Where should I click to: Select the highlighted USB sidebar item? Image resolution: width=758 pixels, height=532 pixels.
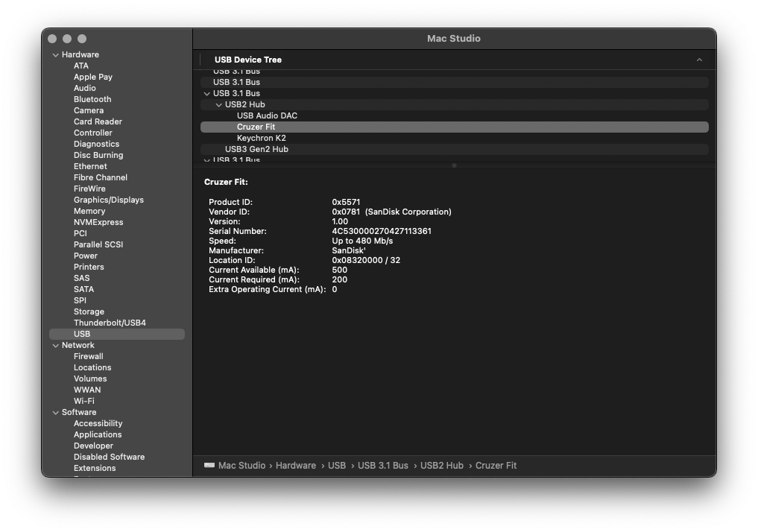[117, 334]
